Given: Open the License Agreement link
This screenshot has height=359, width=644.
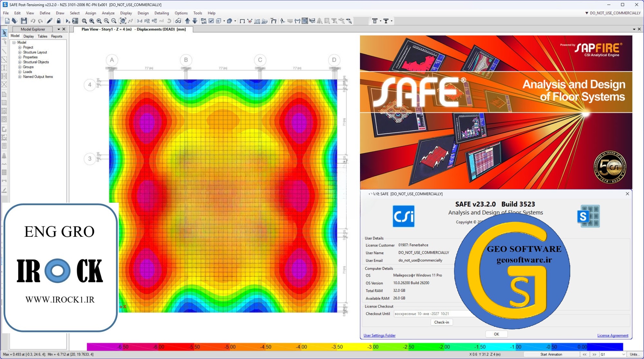Looking at the screenshot, I should point(612,335).
